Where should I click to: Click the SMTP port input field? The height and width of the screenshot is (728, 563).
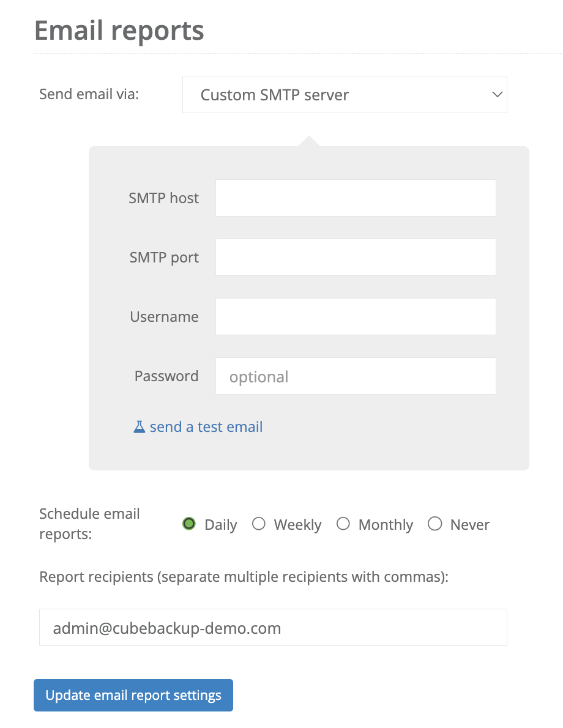coord(355,257)
